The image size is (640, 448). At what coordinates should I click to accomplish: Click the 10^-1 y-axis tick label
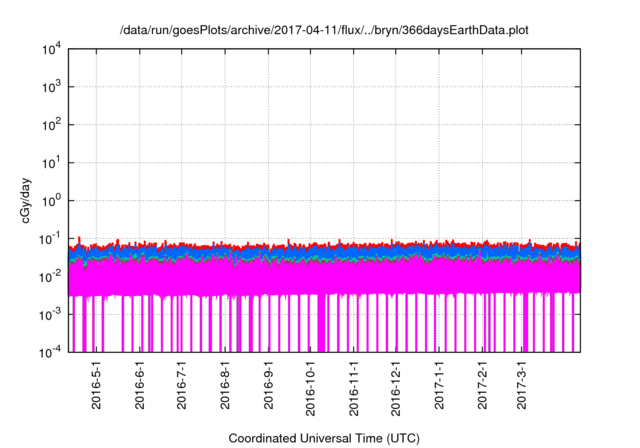[51, 239]
